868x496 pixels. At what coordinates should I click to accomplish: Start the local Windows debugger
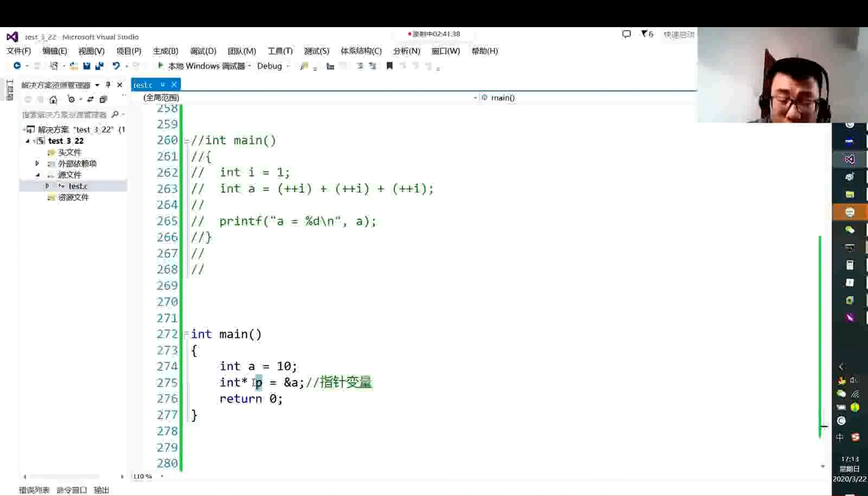160,65
